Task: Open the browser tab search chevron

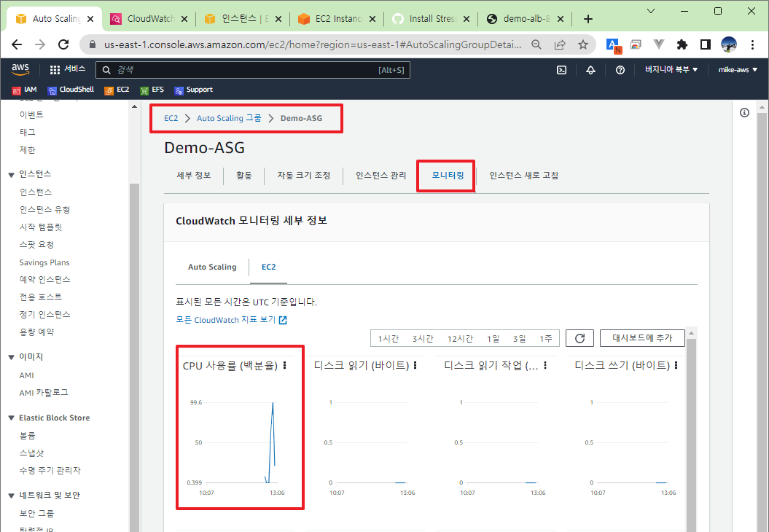Action: [651, 11]
